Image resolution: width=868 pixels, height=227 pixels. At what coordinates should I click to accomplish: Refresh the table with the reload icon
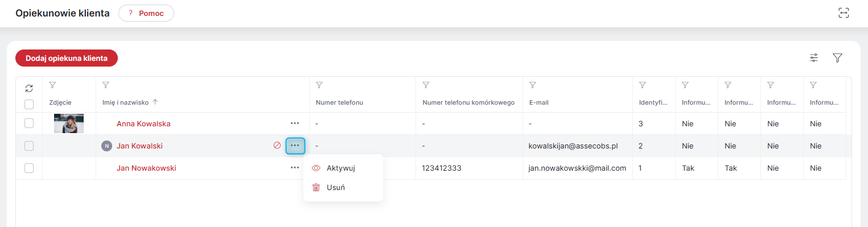click(29, 88)
